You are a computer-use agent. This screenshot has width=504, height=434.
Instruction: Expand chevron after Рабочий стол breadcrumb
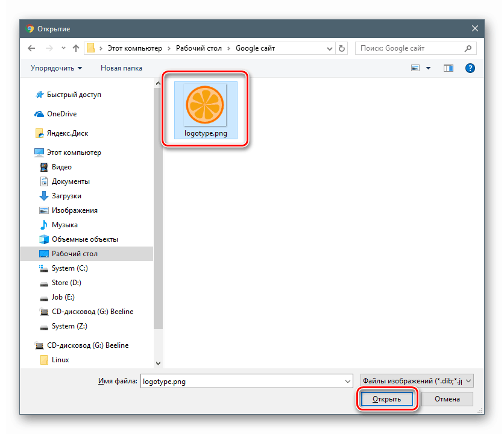[229, 49]
